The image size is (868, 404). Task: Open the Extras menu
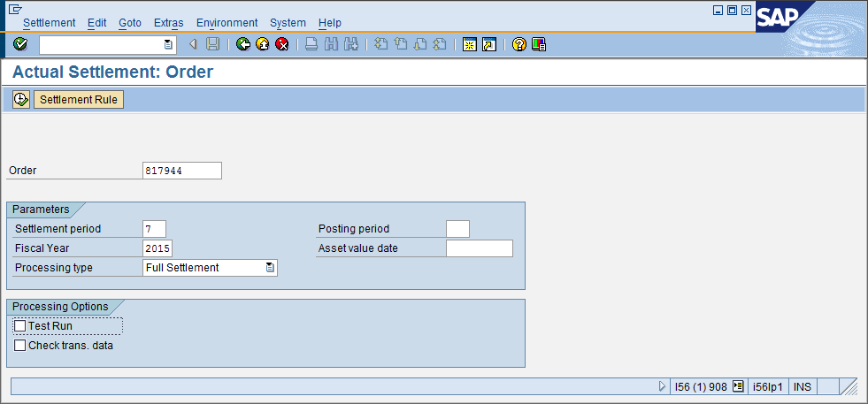pos(169,23)
